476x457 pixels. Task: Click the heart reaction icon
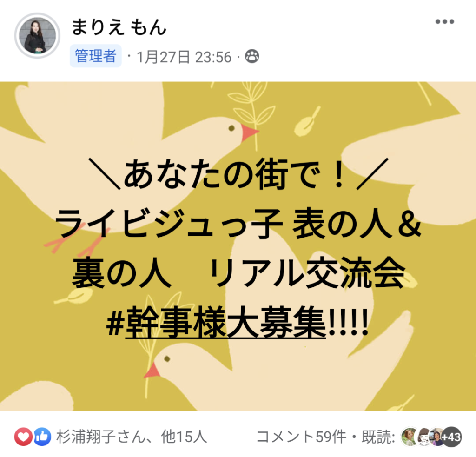[x=23, y=437]
